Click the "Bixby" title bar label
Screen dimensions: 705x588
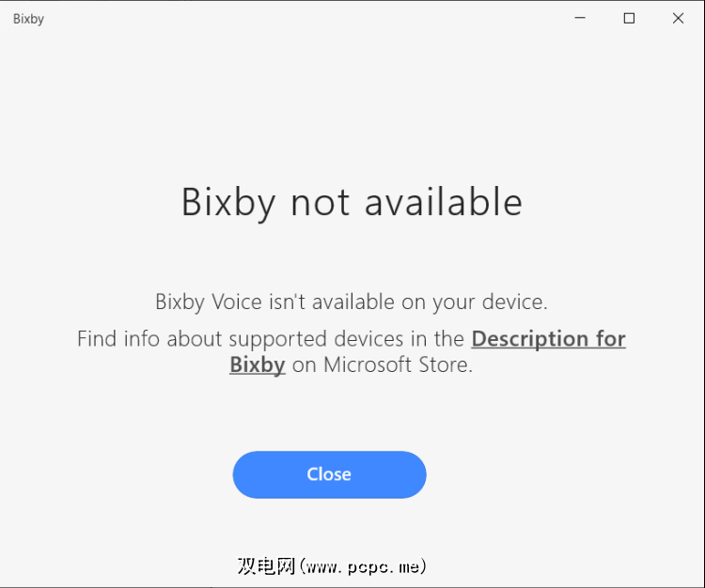tap(28, 19)
